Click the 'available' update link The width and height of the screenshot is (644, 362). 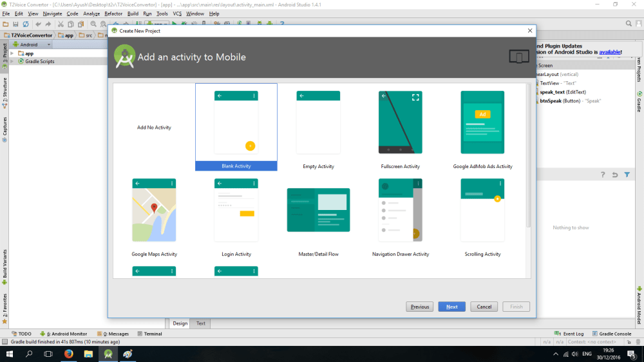[x=609, y=52]
